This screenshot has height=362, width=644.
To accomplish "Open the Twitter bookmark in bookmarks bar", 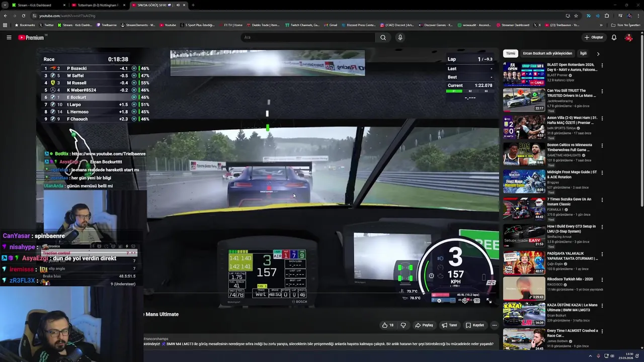I will [46, 25].
